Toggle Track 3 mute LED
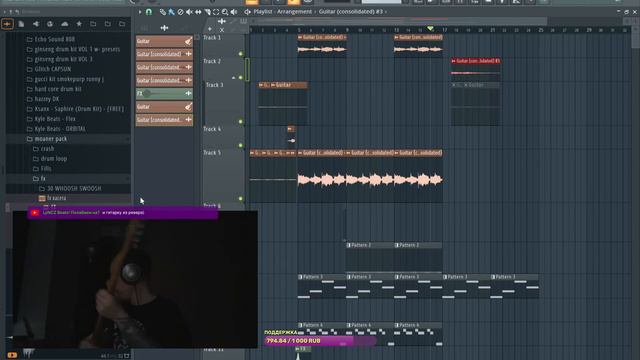Viewport: 640px width, 360px height. (241, 122)
